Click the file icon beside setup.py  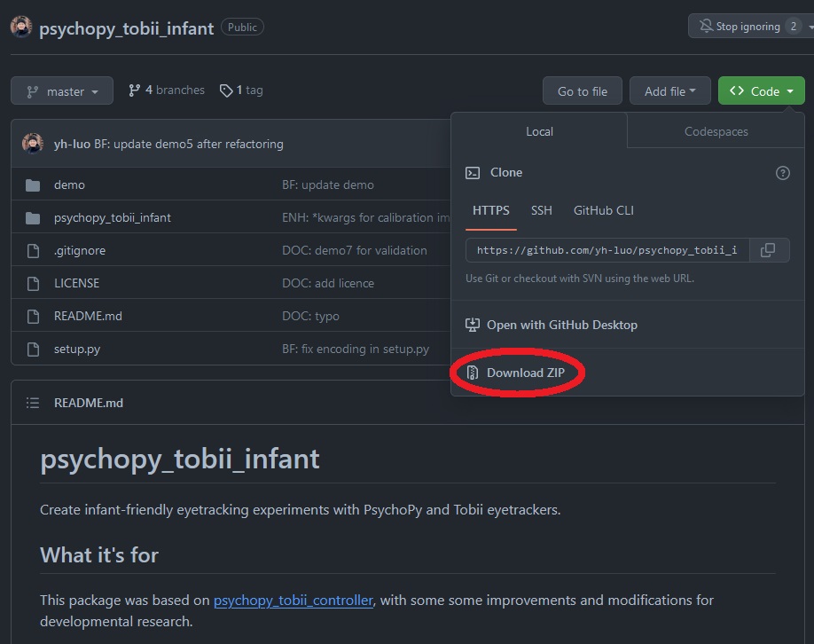pos(33,349)
